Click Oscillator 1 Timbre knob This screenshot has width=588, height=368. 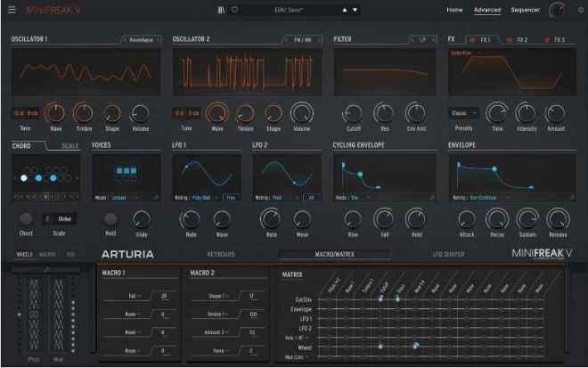tap(83, 112)
